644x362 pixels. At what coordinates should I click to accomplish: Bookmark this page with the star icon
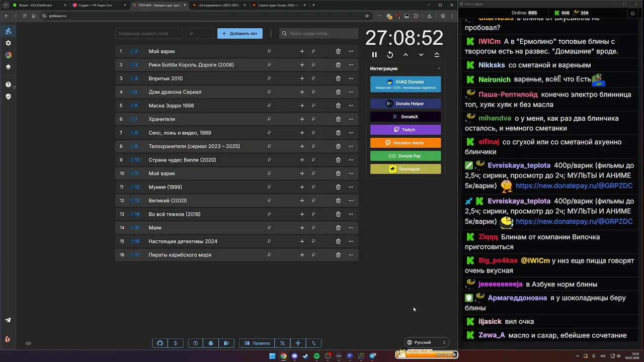click(367, 16)
